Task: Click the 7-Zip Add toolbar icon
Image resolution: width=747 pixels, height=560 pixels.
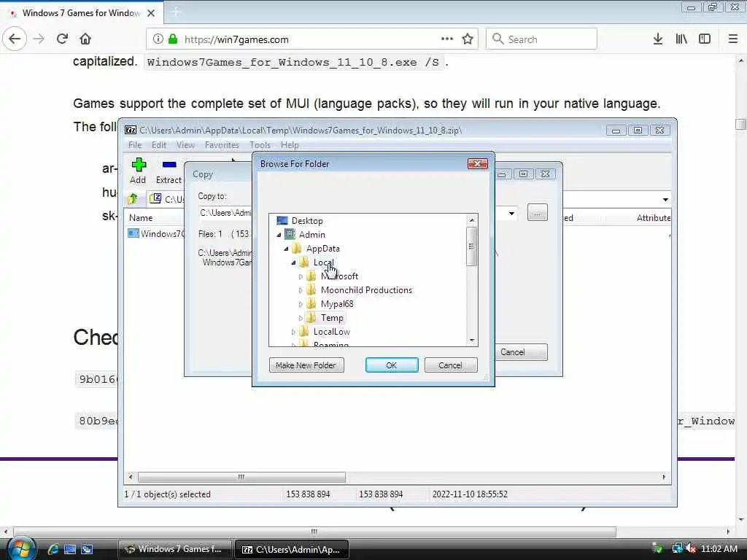Action: [x=139, y=165]
